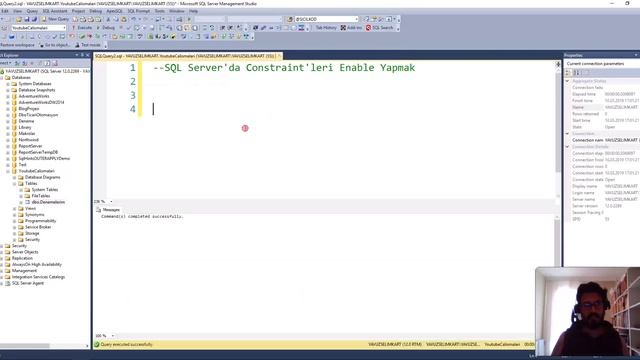Switch to the Messages tab
The height and width of the screenshot is (360, 640).
click(108, 209)
